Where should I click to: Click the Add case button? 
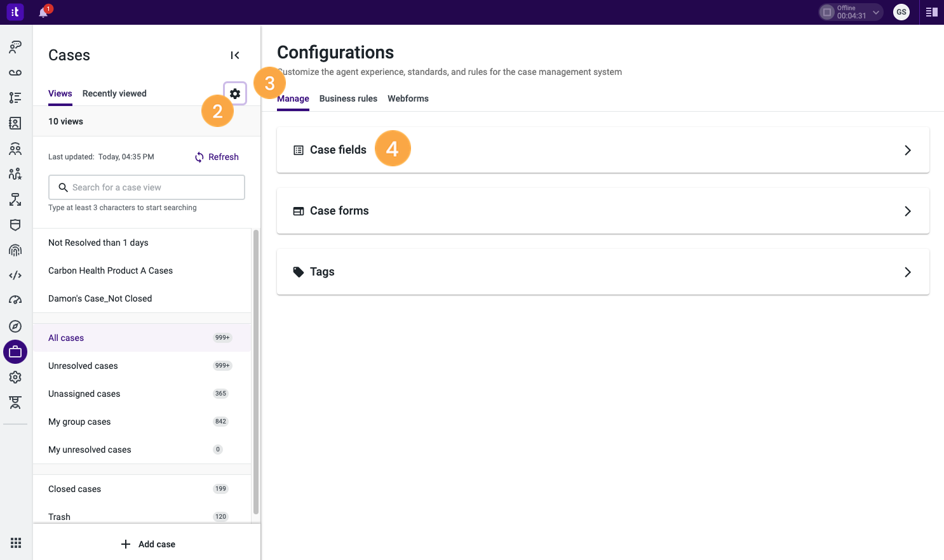tap(147, 544)
